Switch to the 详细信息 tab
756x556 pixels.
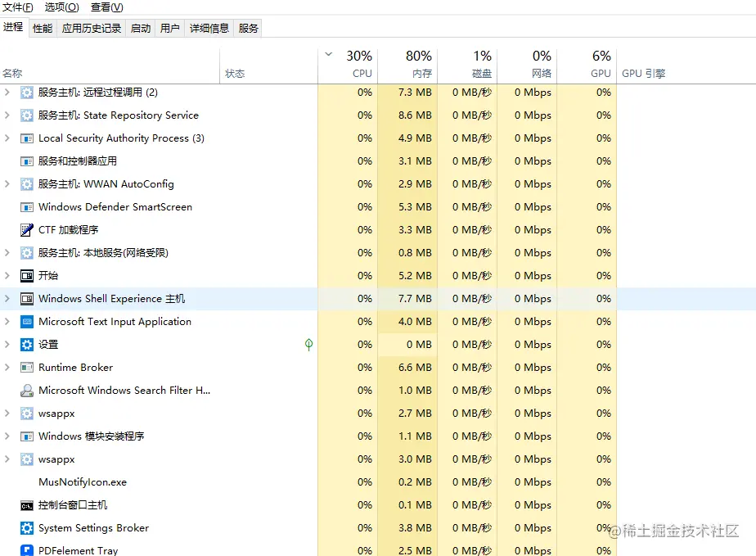tap(209, 29)
